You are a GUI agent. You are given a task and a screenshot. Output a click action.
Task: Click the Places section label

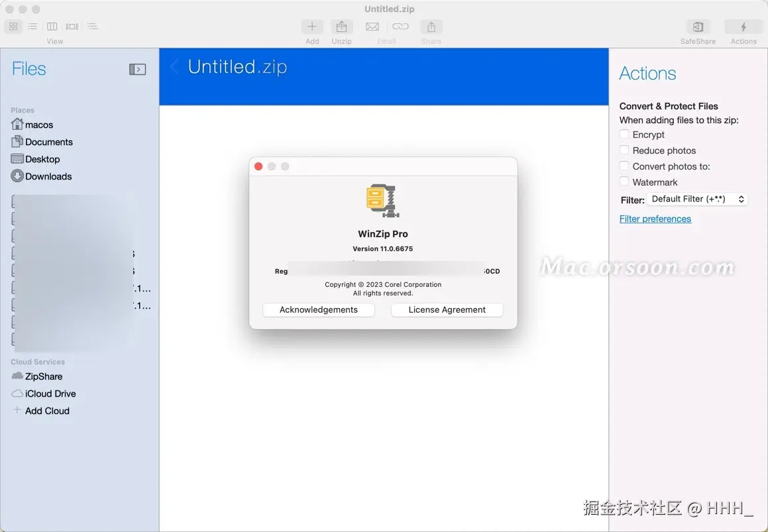(23, 110)
